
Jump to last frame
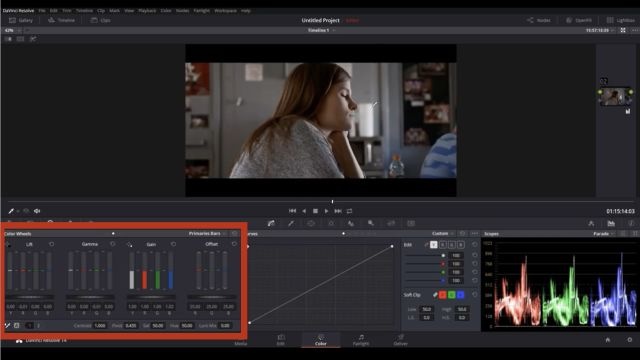pos(338,211)
